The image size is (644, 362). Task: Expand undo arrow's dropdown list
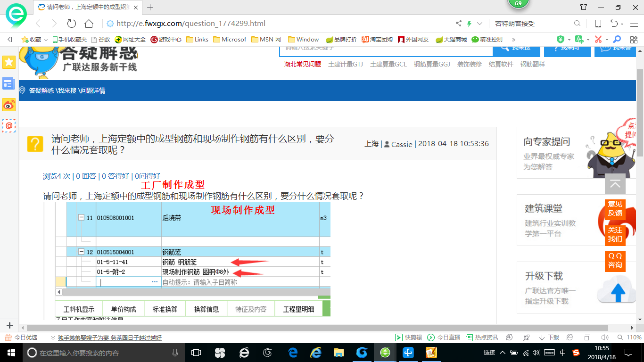(x=622, y=24)
